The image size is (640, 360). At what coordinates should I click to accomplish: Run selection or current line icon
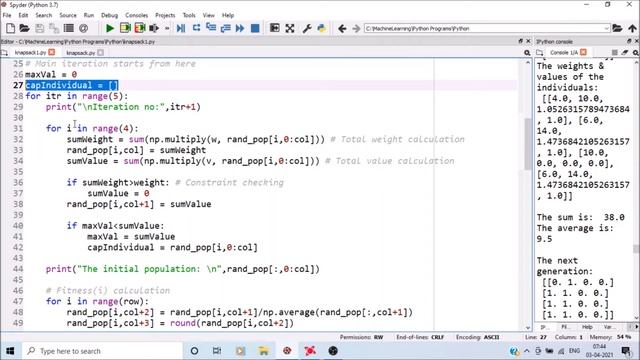(154, 28)
